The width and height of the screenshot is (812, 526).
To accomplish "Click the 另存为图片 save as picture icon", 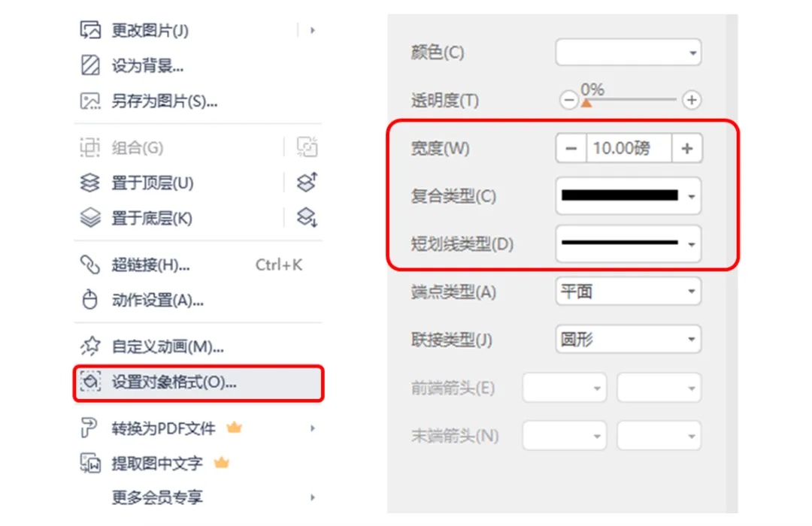I will pos(90,101).
